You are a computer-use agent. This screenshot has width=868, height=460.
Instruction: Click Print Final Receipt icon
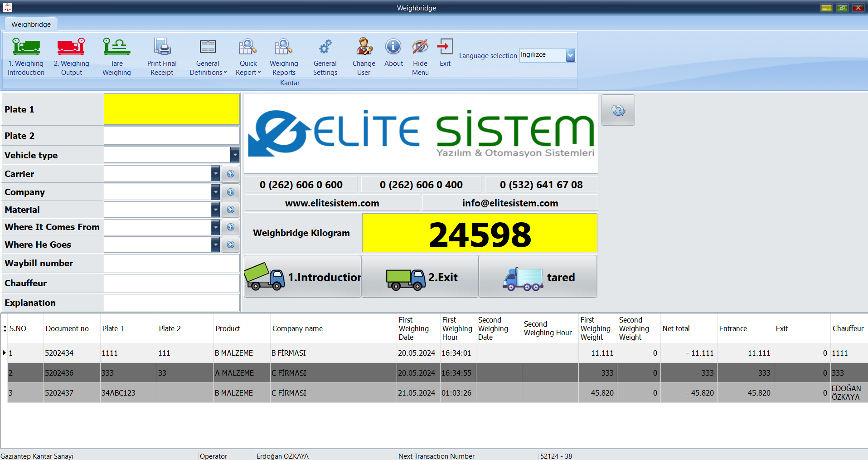click(x=162, y=47)
